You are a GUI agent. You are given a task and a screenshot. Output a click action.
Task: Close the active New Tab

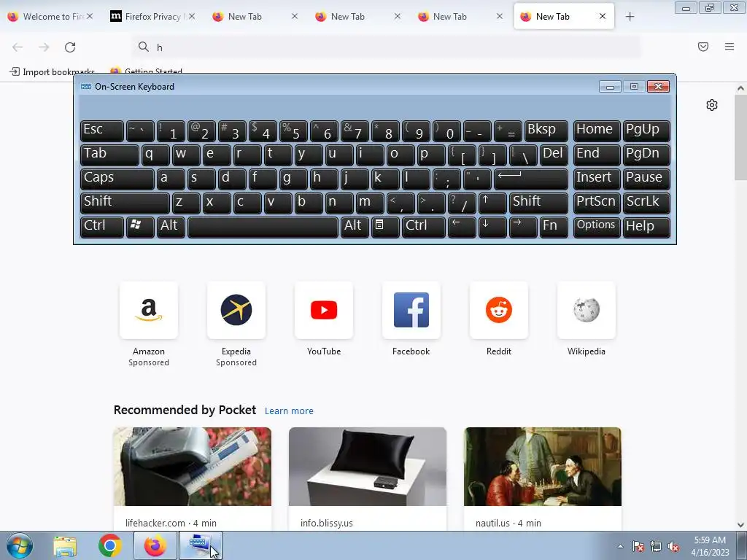603,16
